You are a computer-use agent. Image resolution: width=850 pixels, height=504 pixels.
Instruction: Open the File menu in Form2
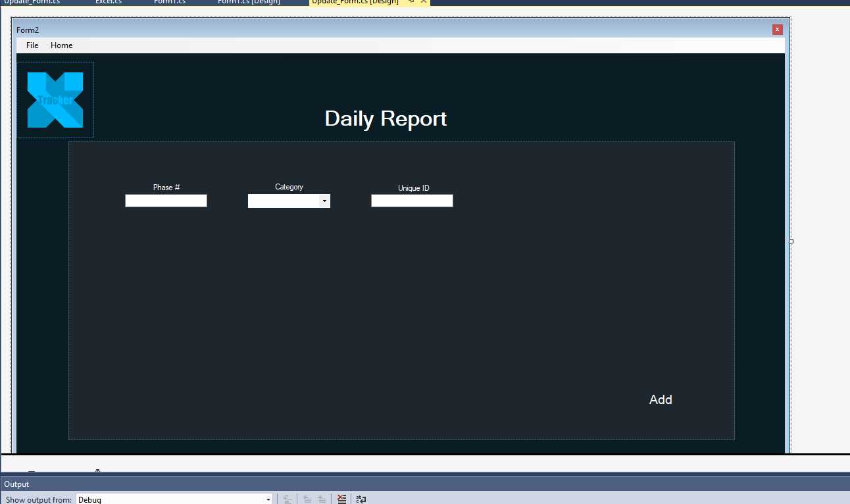(32, 45)
